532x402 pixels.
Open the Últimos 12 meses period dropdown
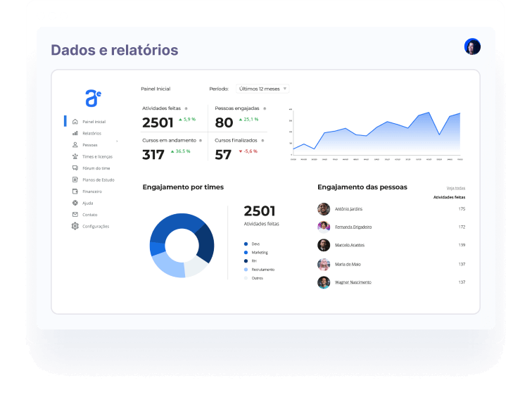coord(262,89)
